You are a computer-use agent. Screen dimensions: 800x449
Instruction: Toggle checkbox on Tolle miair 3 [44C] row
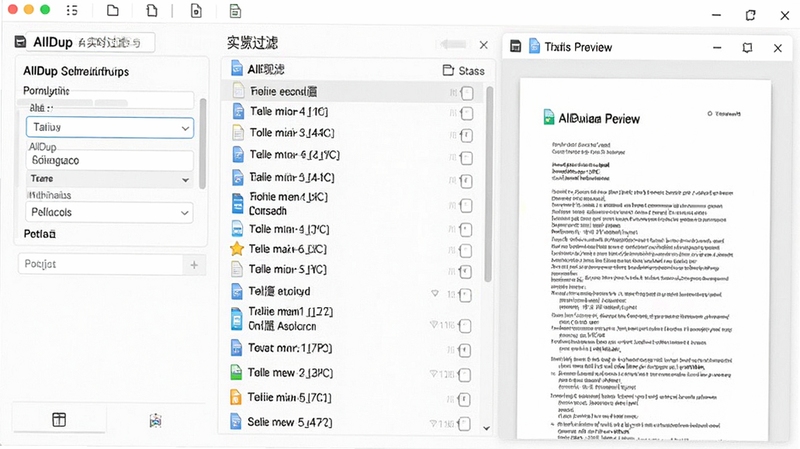tap(466, 136)
